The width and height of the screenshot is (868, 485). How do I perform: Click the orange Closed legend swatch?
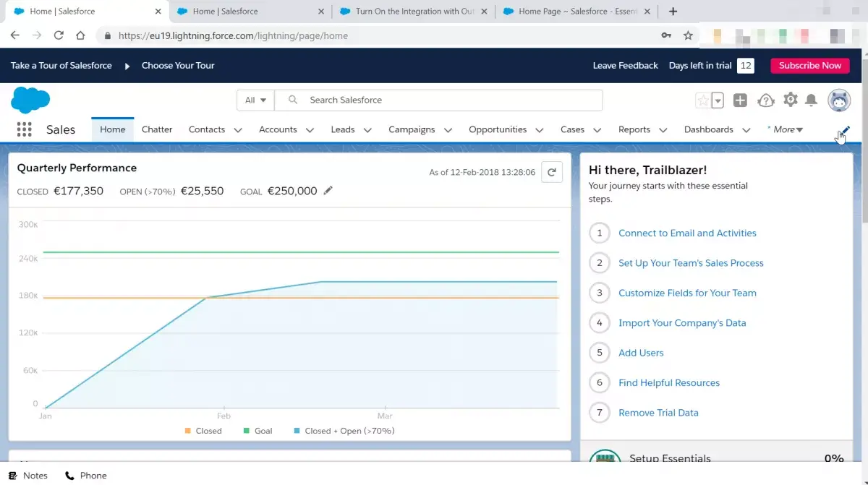[x=188, y=431]
